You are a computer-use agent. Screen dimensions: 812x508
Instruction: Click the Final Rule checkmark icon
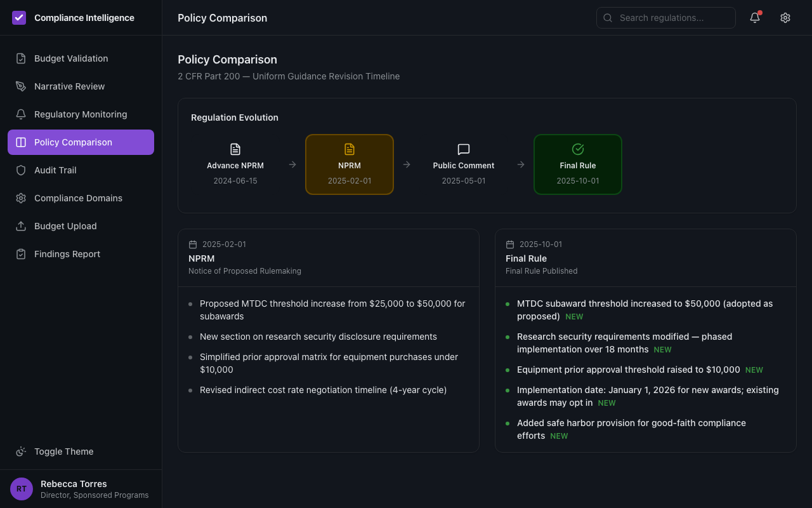(x=577, y=149)
